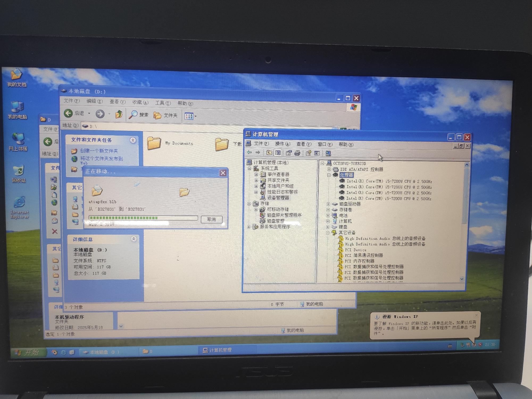Expand 事件查看器 (Event Viewer) node
Viewport: 532px width, 399px height.
coord(256,174)
